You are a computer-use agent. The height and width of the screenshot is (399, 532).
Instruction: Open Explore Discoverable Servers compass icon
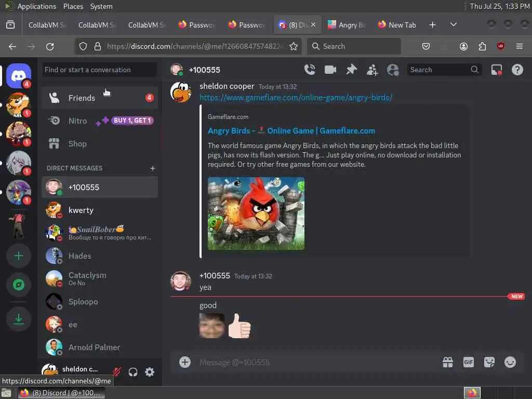pos(19,285)
